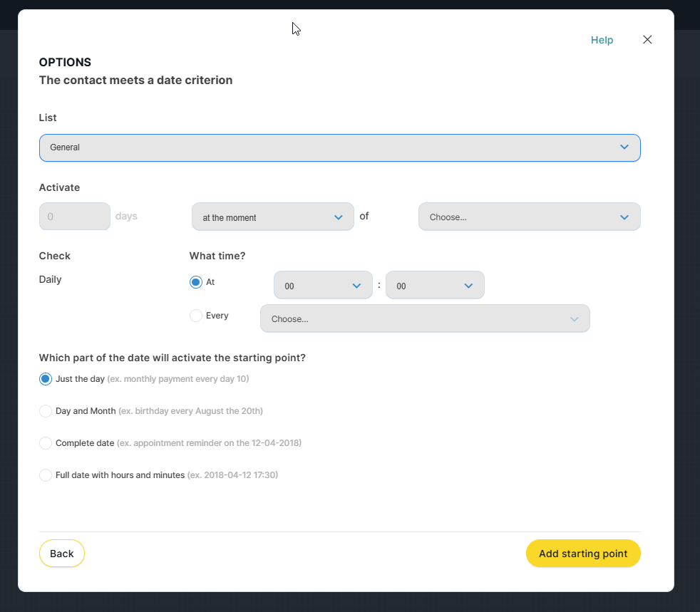The image size is (700, 612).
Task: Select the 'Every' radio button
Action: [196, 316]
